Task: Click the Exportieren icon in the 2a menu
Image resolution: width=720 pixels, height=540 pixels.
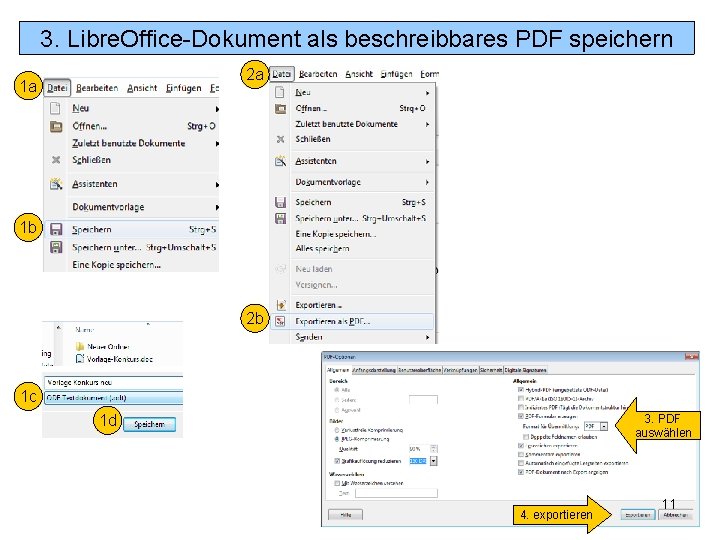Action: tap(281, 305)
